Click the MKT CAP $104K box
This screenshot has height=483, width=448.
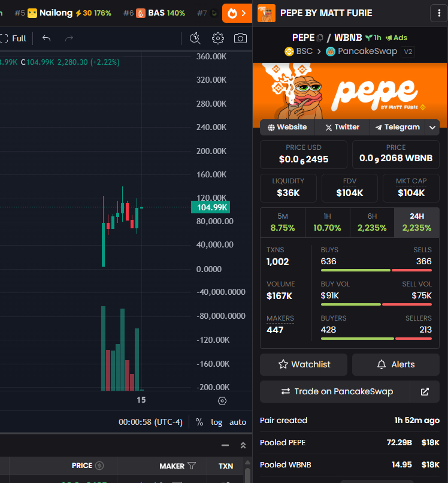[411, 188]
